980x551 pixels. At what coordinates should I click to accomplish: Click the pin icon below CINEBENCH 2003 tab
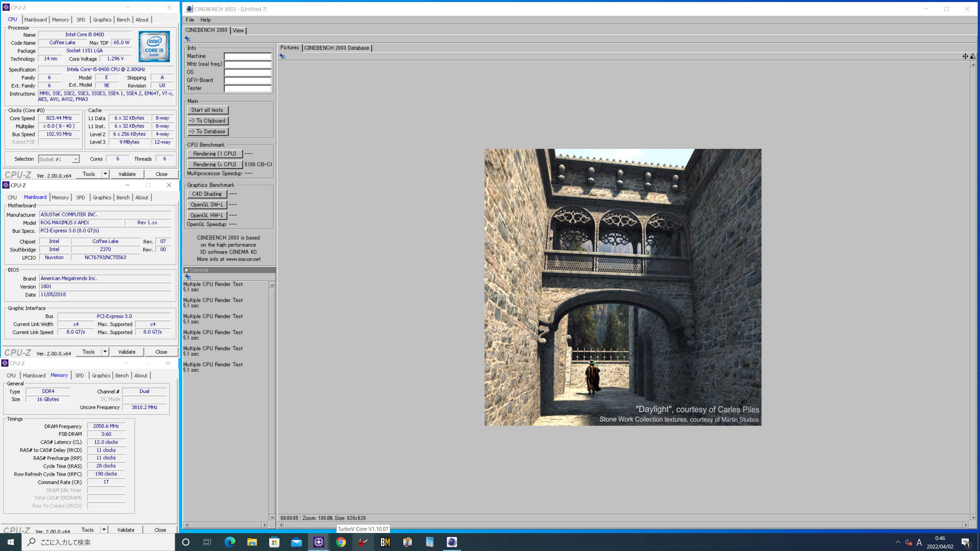coord(188,39)
